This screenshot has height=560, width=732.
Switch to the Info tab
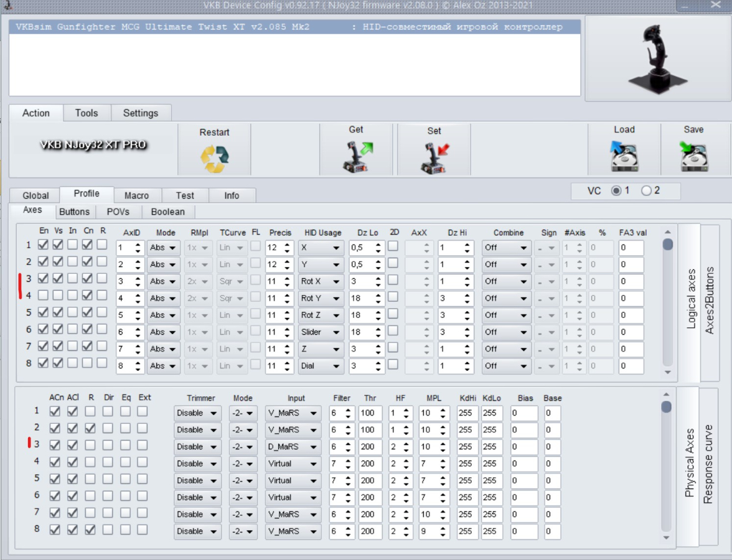tap(232, 195)
